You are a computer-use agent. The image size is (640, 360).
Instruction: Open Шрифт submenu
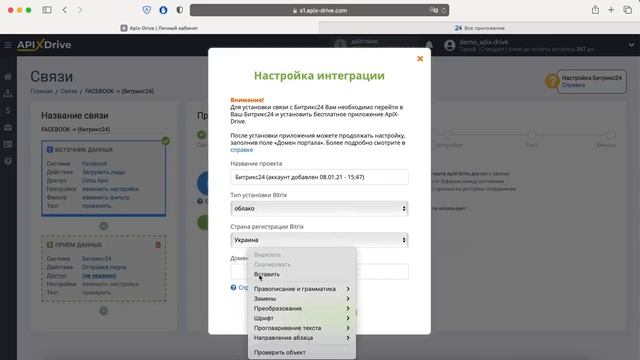click(302, 318)
